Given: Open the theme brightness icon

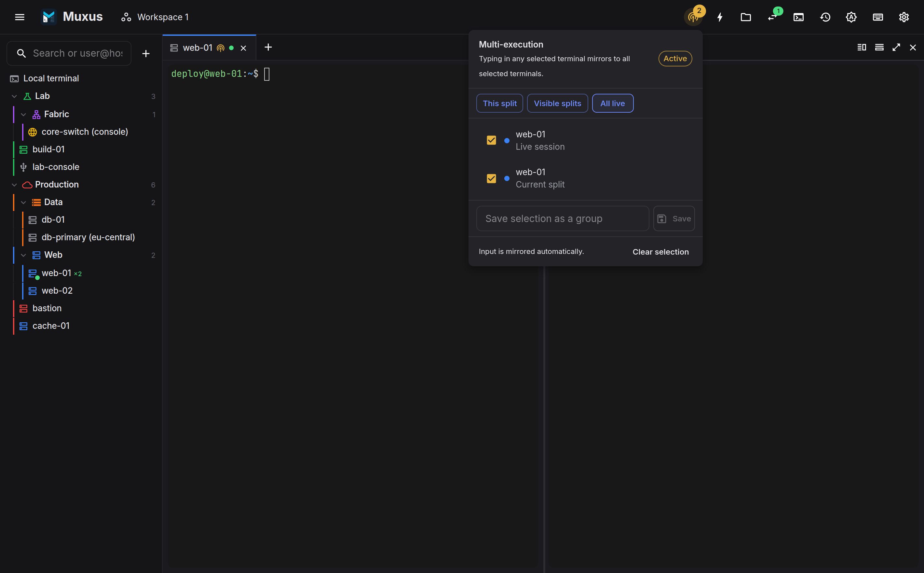Looking at the screenshot, I should [x=851, y=17].
